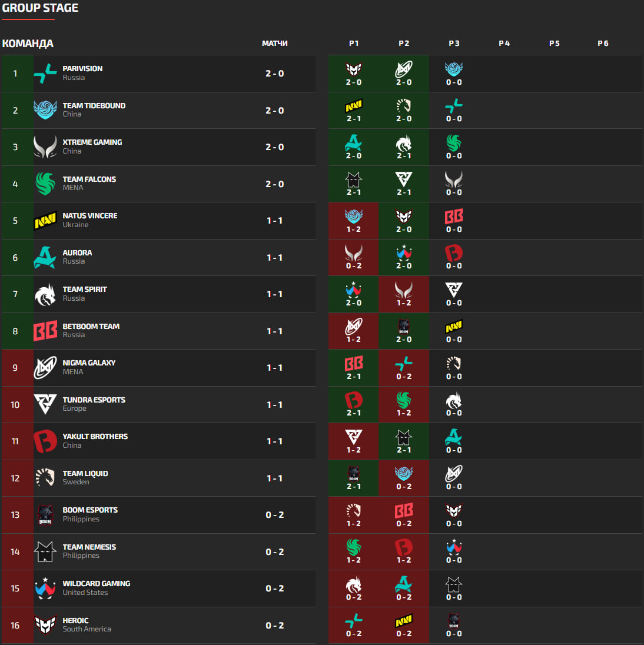
Task: Click the BetBoom Team logo icon
Action: click(45, 331)
